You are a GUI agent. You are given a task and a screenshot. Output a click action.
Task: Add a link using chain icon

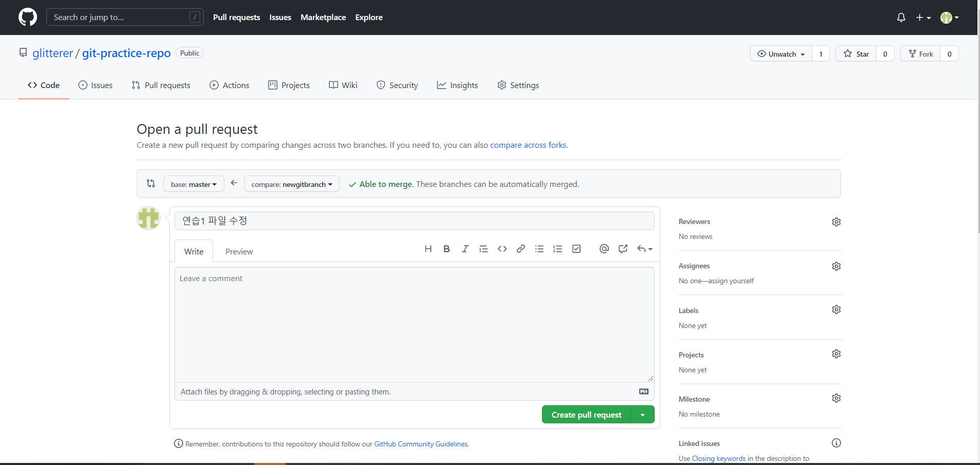(x=521, y=249)
